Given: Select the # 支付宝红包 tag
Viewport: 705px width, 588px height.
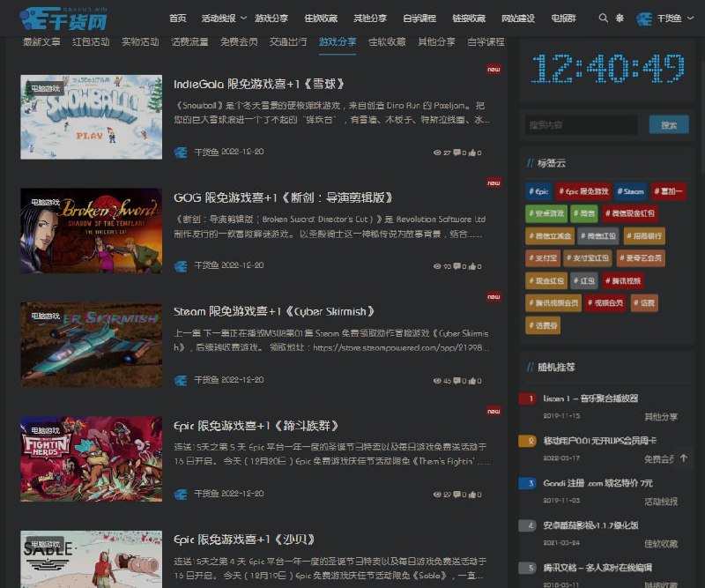Looking at the screenshot, I should coord(588,258).
